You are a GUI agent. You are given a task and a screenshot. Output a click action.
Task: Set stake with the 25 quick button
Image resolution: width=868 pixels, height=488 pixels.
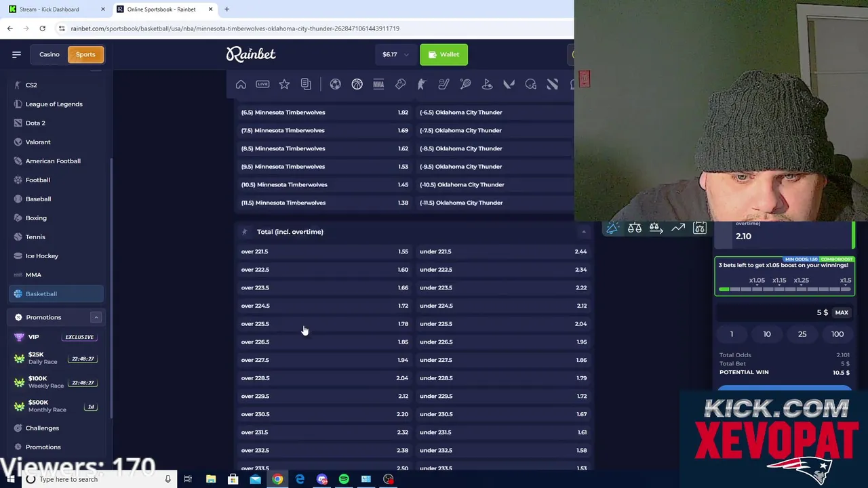point(802,334)
